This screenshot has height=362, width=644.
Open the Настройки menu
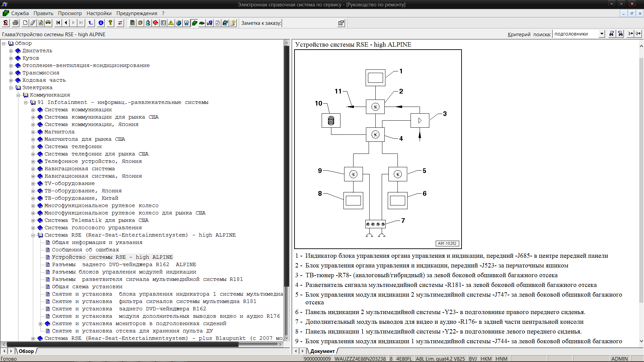coord(99,13)
